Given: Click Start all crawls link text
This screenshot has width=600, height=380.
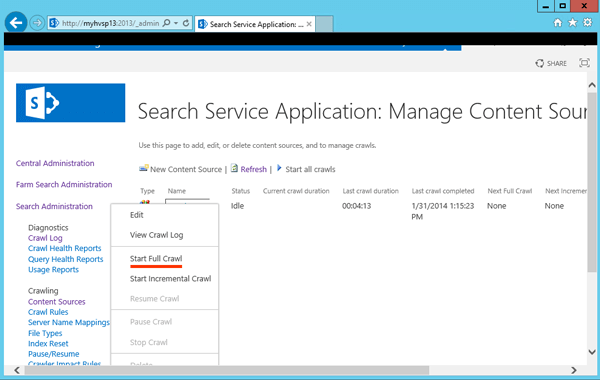Looking at the screenshot, I should (x=310, y=169).
